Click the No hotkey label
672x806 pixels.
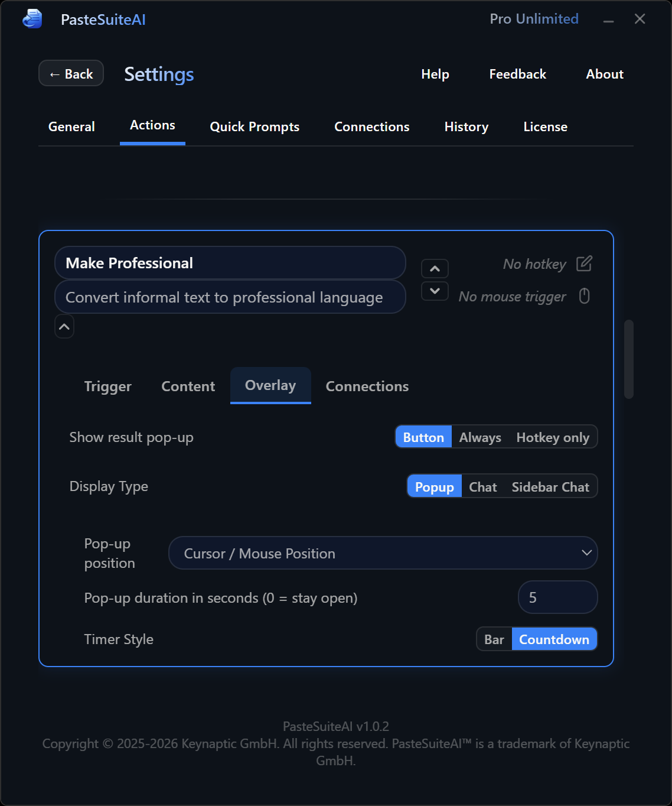(534, 264)
